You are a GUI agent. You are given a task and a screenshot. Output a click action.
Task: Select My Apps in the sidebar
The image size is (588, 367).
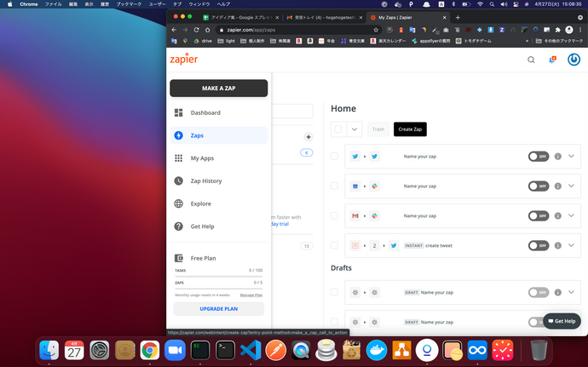click(219, 158)
